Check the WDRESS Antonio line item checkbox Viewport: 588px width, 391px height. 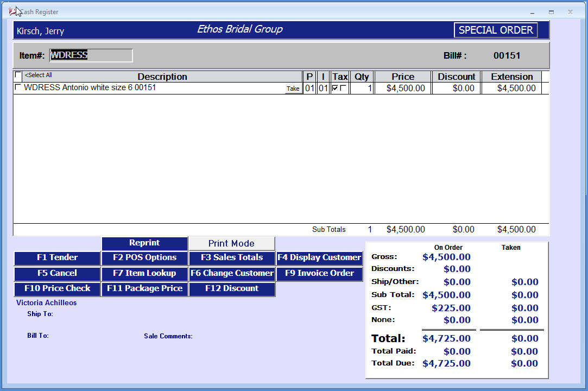tap(18, 87)
